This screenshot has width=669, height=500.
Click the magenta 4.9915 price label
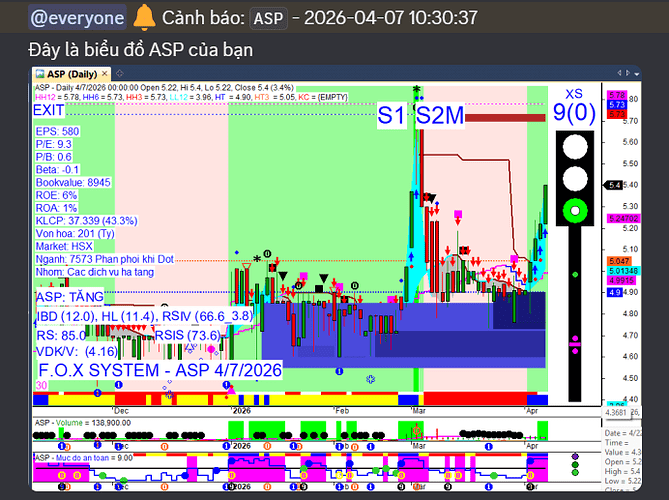coord(622,280)
